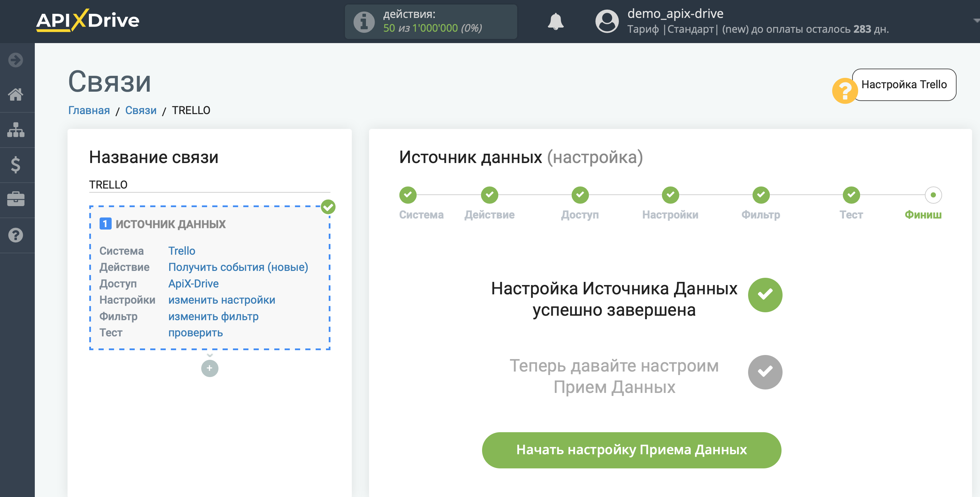
Task: Click the add new block plus icon
Action: (x=210, y=368)
